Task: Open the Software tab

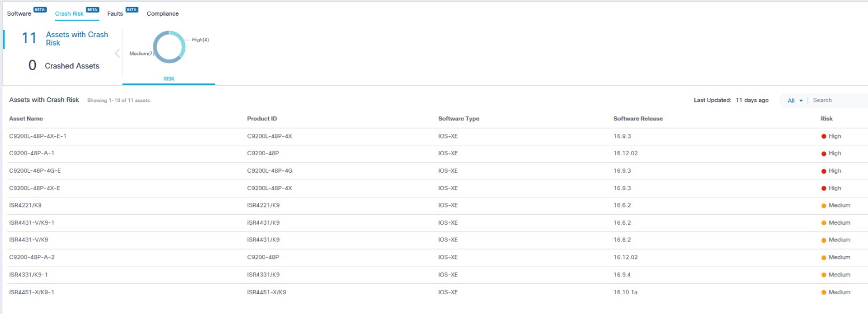Action: click(19, 13)
